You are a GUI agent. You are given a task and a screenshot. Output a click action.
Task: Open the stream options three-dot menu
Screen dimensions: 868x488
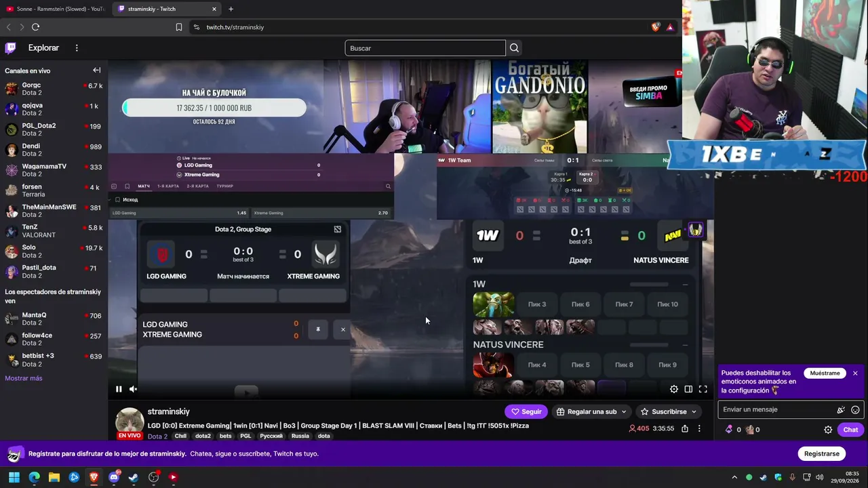click(699, 428)
